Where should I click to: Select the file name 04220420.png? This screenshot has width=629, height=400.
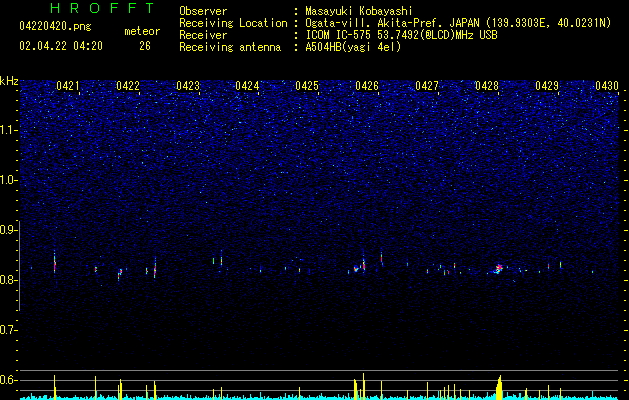(55, 27)
